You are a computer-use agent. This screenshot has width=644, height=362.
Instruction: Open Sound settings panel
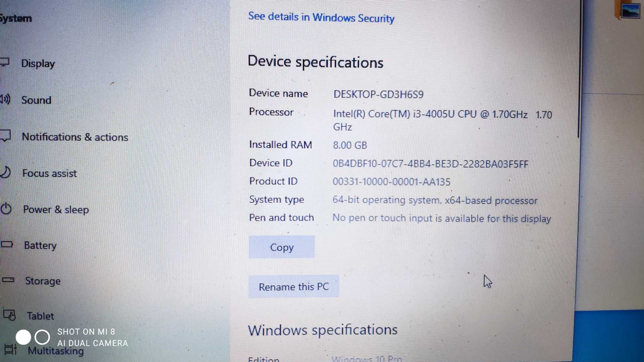click(37, 99)
